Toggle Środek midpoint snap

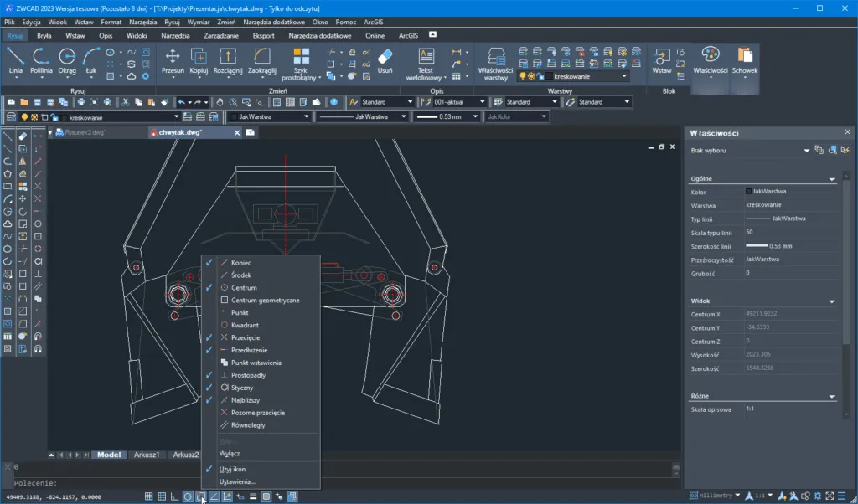point(261,275)
